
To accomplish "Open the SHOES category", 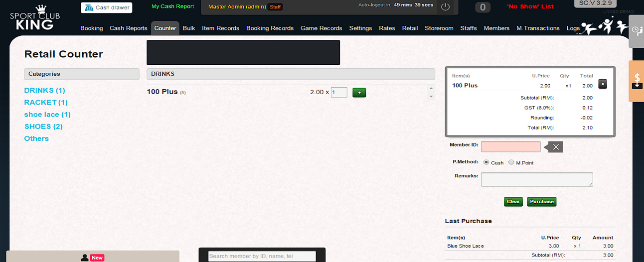I will coord(43,127).
